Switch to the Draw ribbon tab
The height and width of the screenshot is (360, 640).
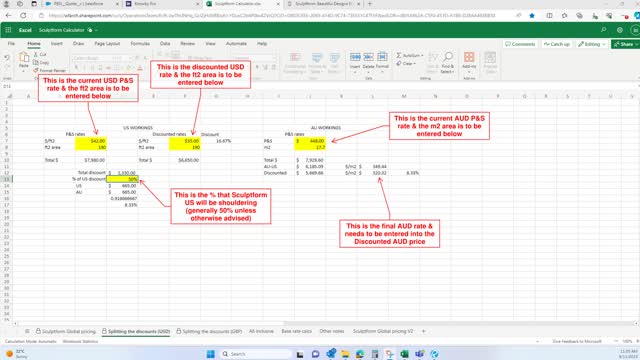(78, 43)
